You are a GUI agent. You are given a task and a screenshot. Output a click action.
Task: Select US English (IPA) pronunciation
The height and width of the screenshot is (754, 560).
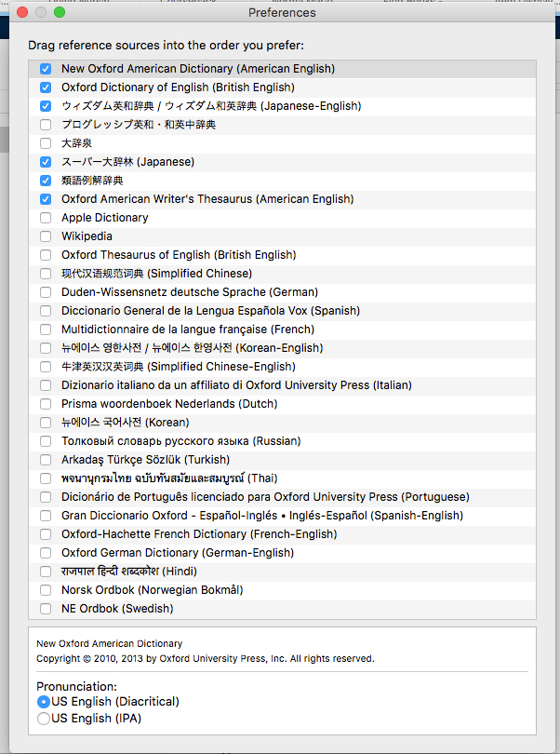44,719
